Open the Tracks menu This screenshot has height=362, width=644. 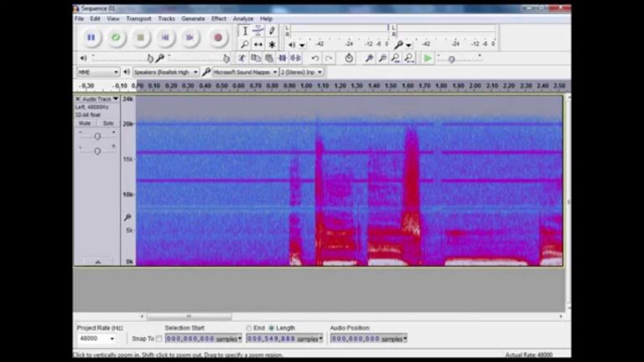[166, 19]
